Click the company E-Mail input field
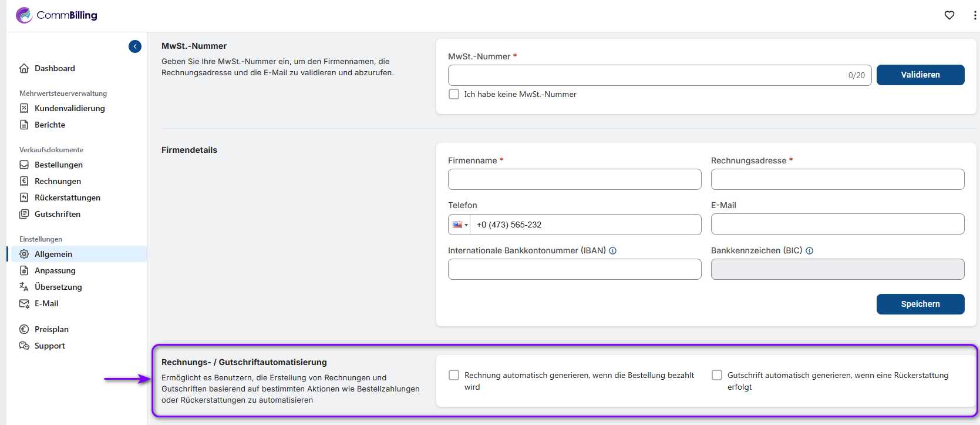The height and width of the screenshot is (425, 980). pyautogui.click(x=837, y=224)
